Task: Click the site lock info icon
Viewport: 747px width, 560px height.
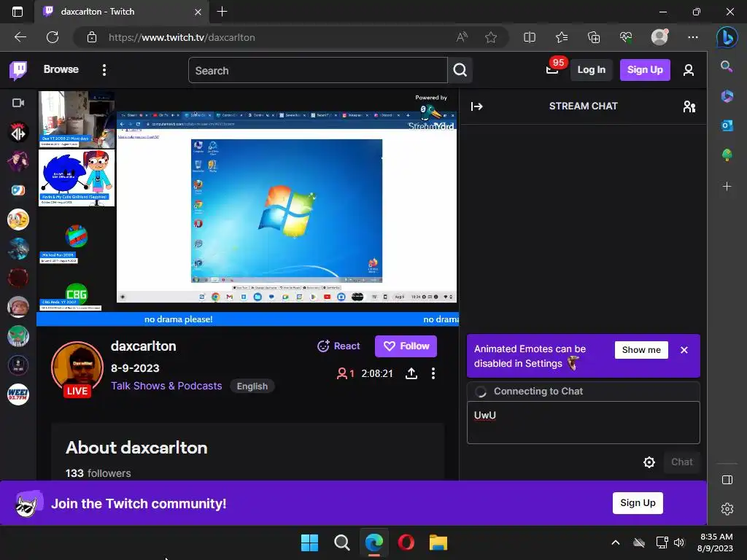Action: click(x=92, y=37)
